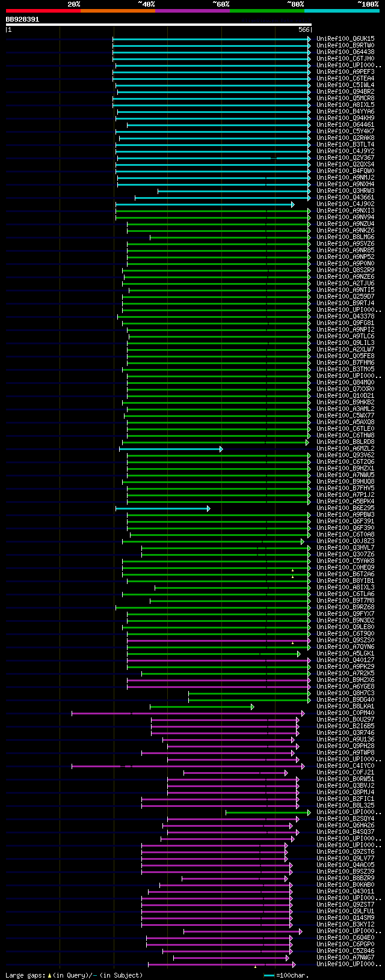Select UniRef100_B8LMG6 label
The width and height of the screenshot is (385, 980).
coord(345,237)
